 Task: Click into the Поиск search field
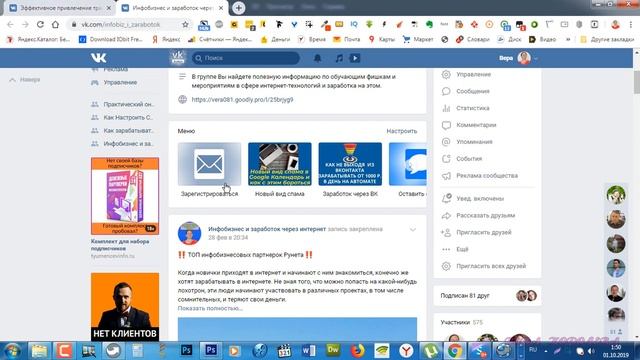point(246,58)
